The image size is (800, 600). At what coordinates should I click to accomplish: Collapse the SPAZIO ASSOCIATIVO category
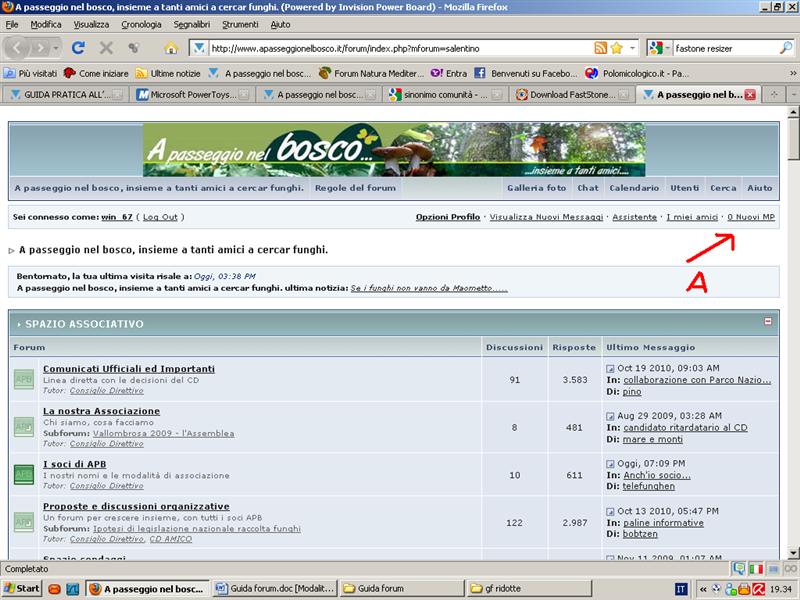click(768, 322)
